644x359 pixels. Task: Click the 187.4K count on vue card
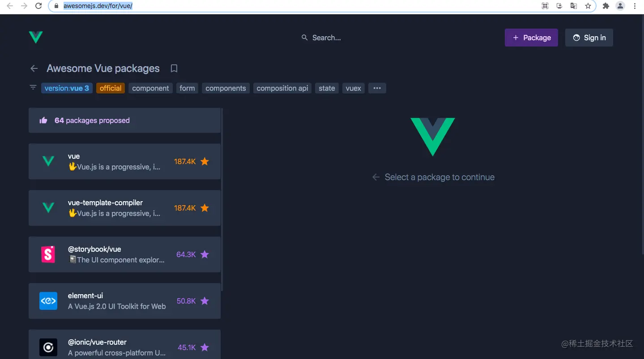pyautogui.click(x=185, y=161)
